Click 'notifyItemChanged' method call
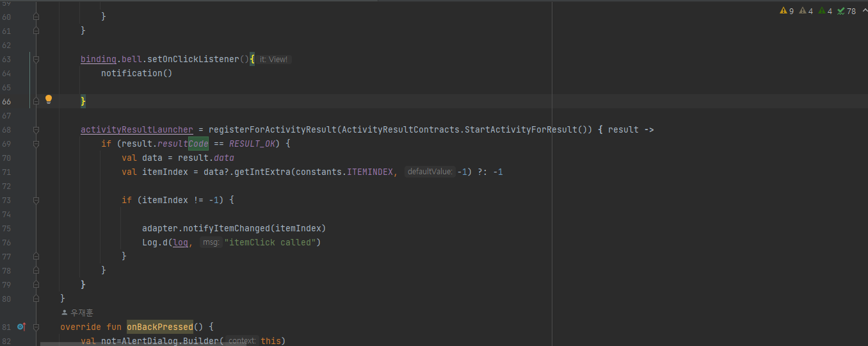 coord(227,228)
